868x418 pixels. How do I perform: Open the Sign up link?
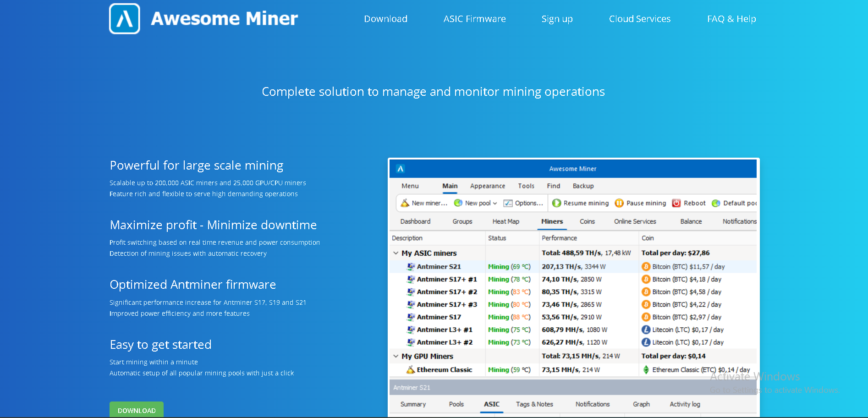557,19
